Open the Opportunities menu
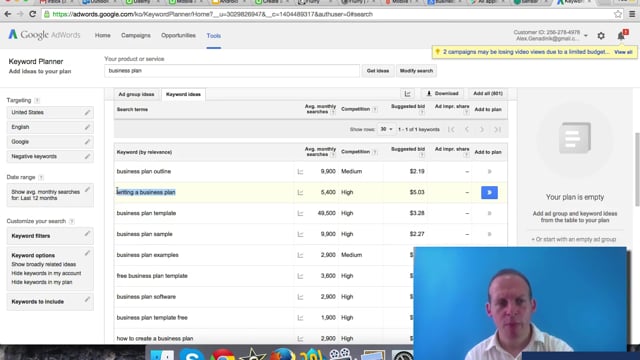Image resolution: width=640 pixels, height=360 pixels. click(178, 36)
